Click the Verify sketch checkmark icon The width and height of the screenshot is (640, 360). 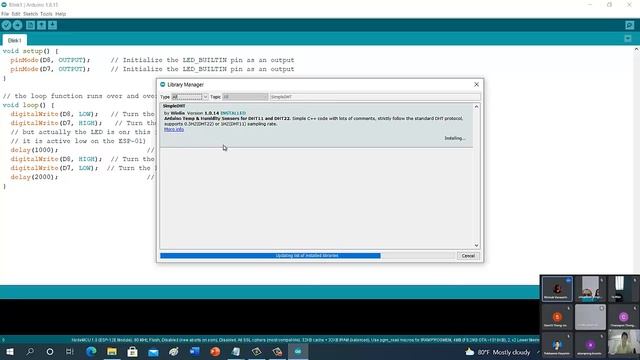tap(6, 25)
